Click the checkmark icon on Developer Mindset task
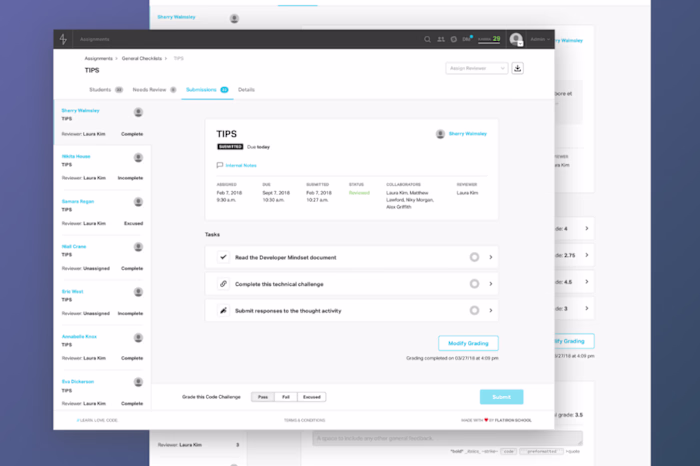This screenshot has width=700, height=466. click(223, 257)
